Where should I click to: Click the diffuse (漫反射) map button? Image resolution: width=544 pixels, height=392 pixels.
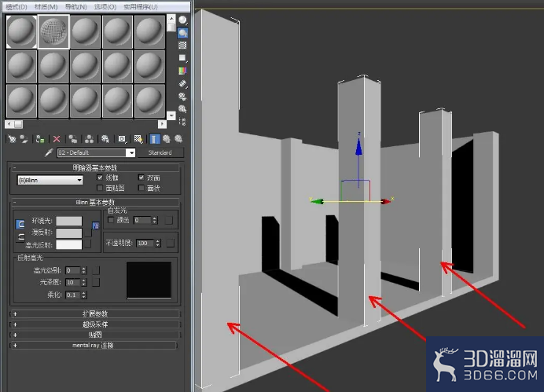point(88,233)
